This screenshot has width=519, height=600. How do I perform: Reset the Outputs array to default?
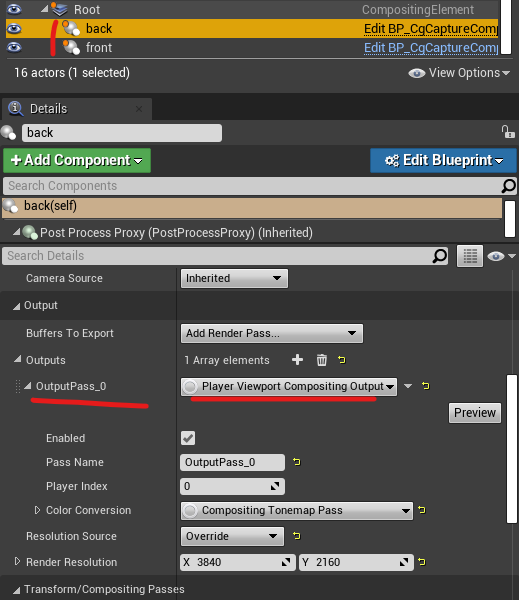point(342,360)
